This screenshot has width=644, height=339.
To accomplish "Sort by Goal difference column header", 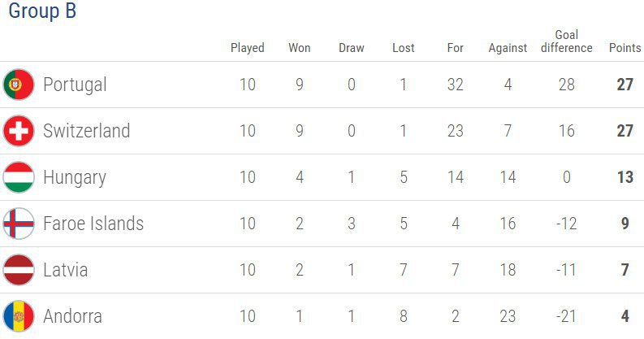I will click(x=566, y=41).
